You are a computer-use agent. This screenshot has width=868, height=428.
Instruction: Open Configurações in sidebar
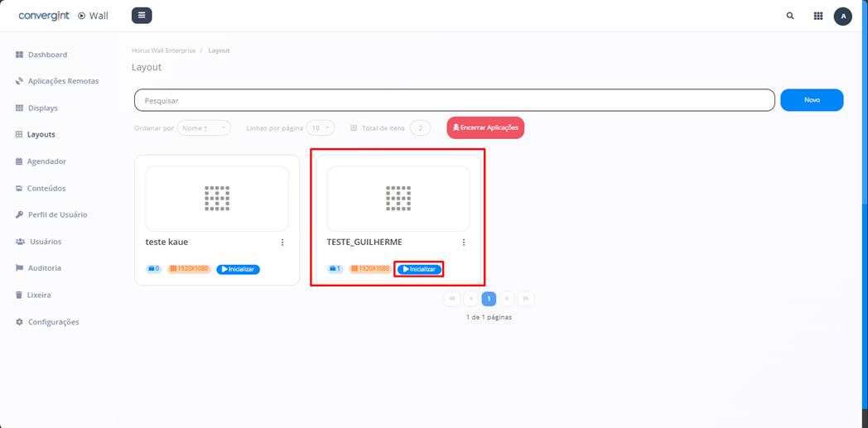(x=47, y=322)
